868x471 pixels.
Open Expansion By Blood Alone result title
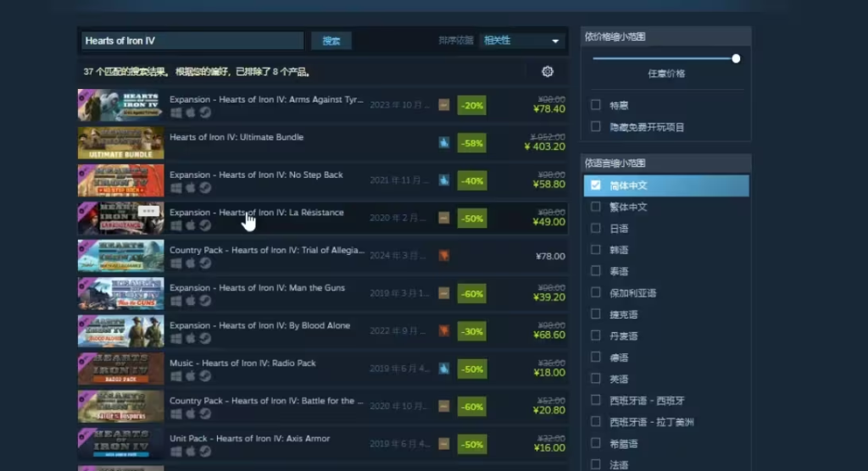tap(259, 325)
